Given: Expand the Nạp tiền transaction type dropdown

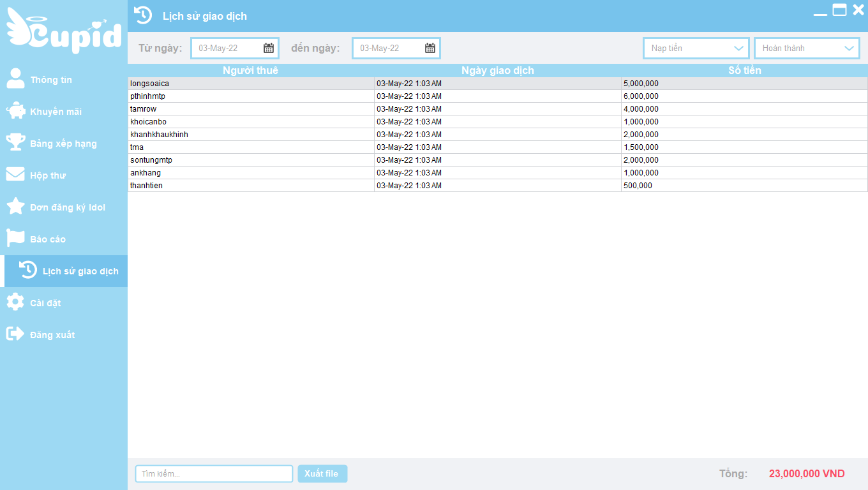Looking at the screenshot, I should (x=739, y=48).
